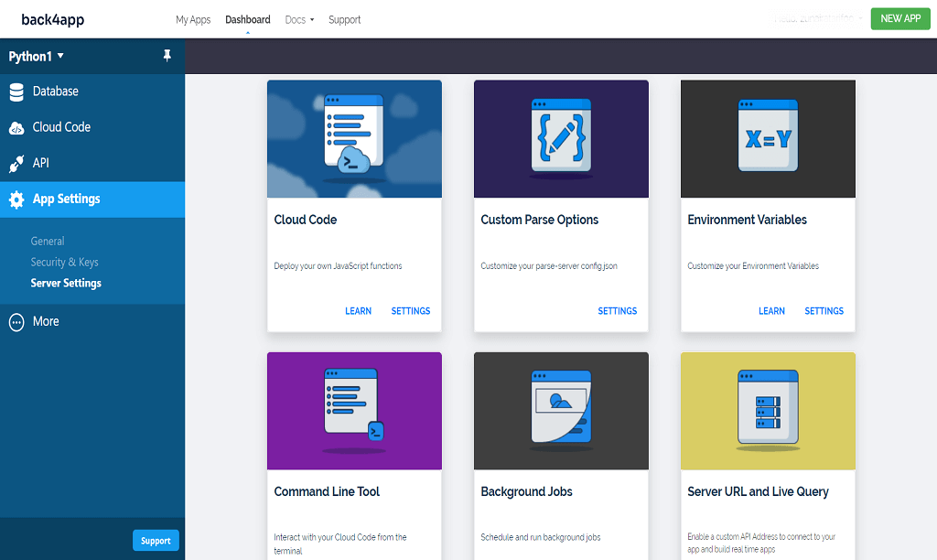937x560 pixels.
Task: Open SETTINGS on Environment Variables card
Action: 824,311
